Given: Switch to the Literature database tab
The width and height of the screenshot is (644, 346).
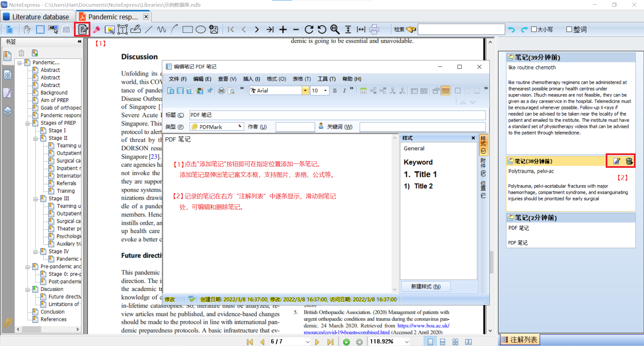Looking at the screenshot, I should pyautogui.click(x=36, y=17).
